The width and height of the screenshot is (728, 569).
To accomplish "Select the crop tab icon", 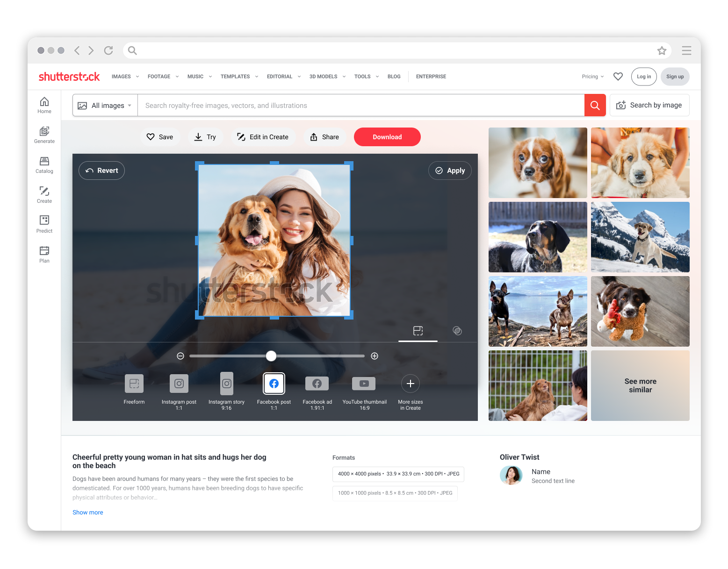I will (418, 331).
